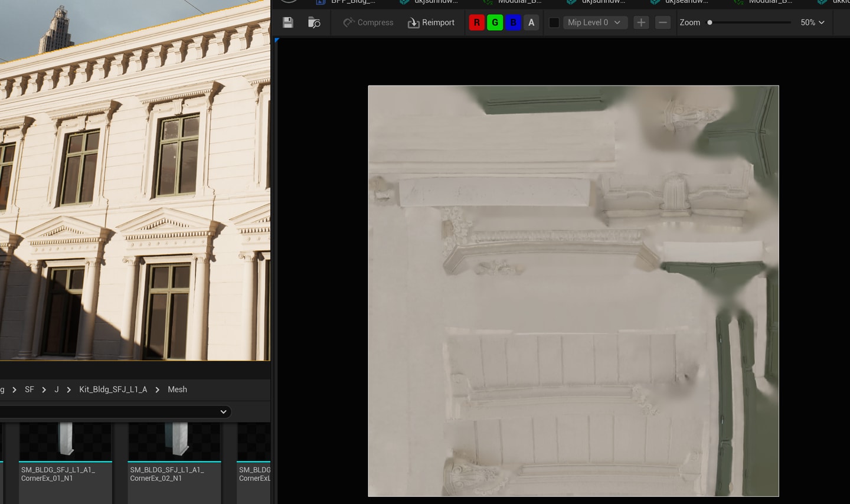
Task: Decrease mip level with minus icon
Action: (x=663, y=22)
